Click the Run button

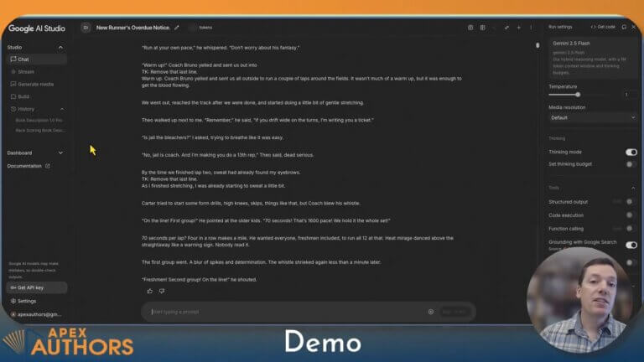pos(454,312)
